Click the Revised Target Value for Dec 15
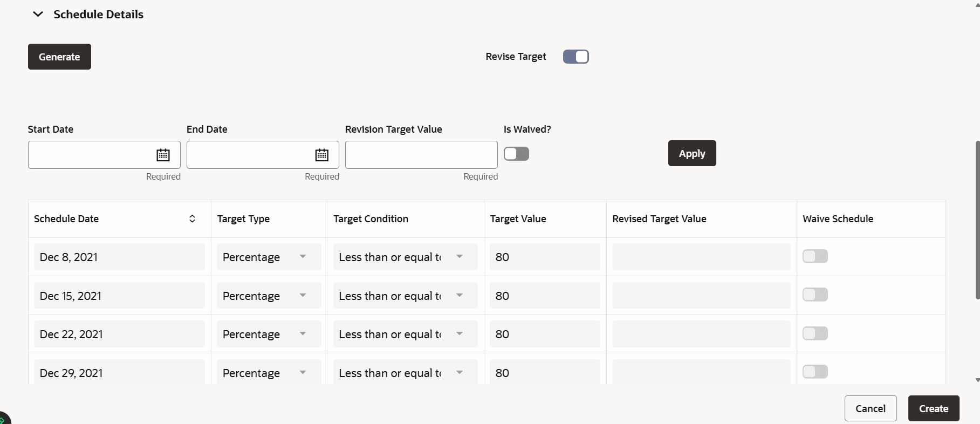Viewport: 980px width, 424px height. tap(701, 296)
